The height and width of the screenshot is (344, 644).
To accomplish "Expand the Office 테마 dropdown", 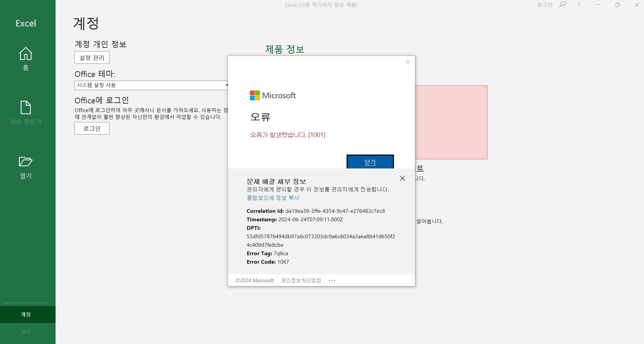I will tap(152, 85).
